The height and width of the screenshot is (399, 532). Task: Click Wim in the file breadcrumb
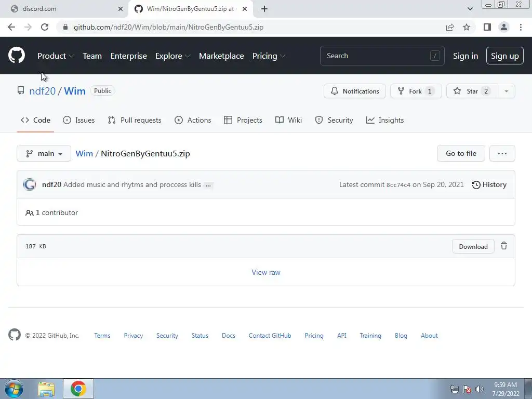84,153
